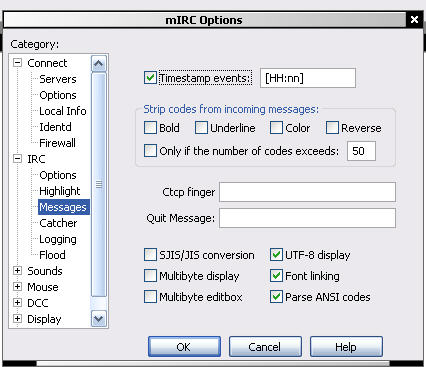Turn on Multibyte display
Screen dimensions: 426x367
pyautogui.click(x=150, y=276)
